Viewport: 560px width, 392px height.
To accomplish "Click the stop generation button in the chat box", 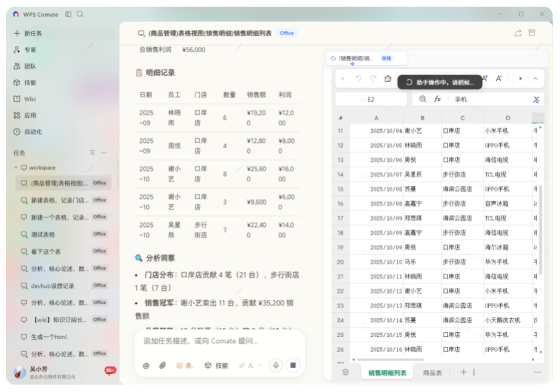I will [x=293, y=365].
